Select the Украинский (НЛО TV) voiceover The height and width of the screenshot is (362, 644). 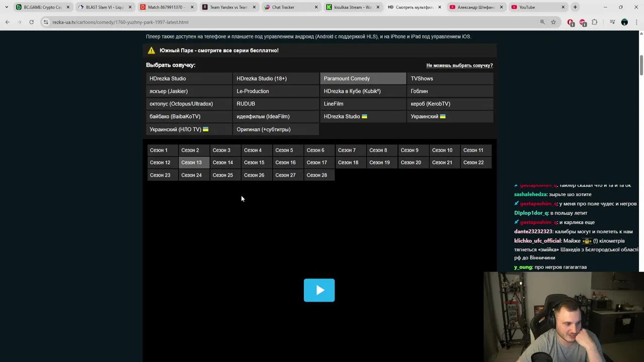tap(189, 129)
